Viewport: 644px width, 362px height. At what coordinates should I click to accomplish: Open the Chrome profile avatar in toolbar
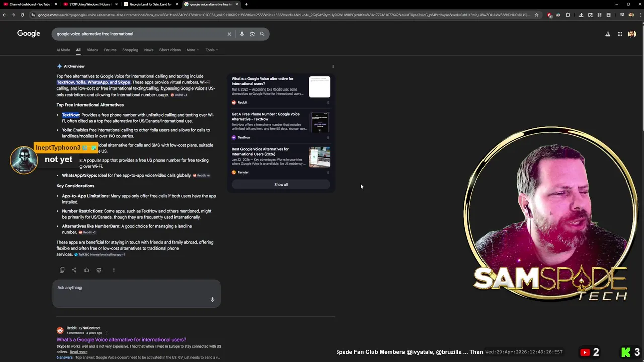[x=631, y=15]
